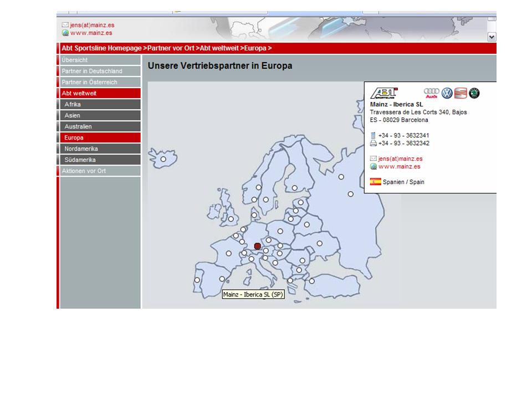
Task: Click the globe icon beside www.mainz.es in card
Action: coord(373,166)
